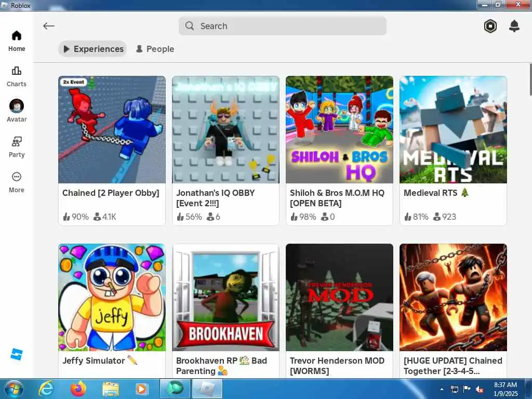Open Jonathan's IQ OBBY thumbnail
Image resolution: width=532 pixels, height=399 pixels.
pyautogui.click(x=225, y=129)
